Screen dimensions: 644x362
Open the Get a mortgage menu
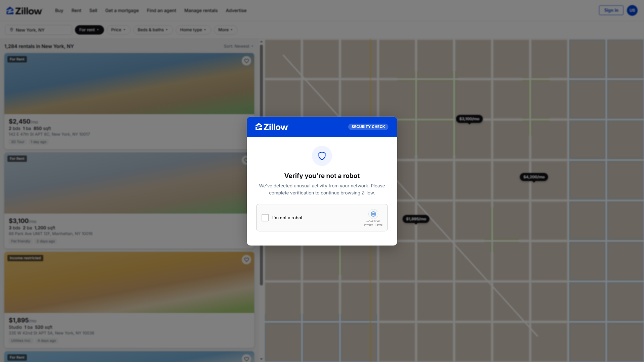pos(122,10)
